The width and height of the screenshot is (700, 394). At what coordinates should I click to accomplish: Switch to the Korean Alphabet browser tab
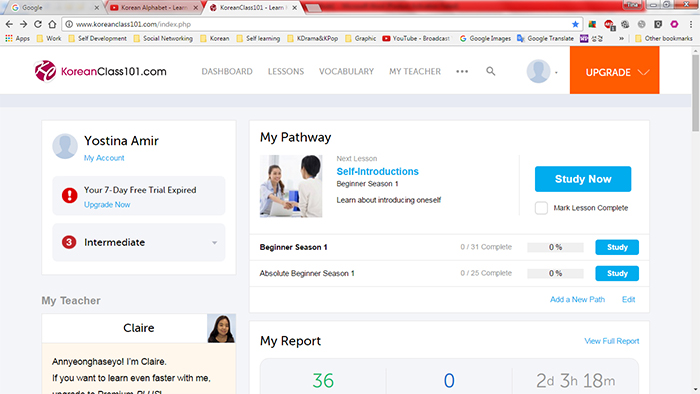(x=154, y=8)
